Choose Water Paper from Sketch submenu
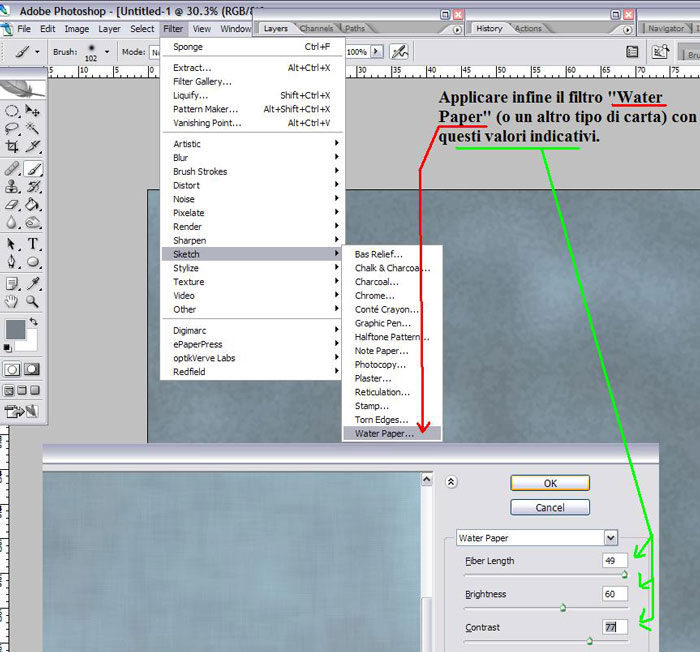700x652 pixels. (392, 433)
